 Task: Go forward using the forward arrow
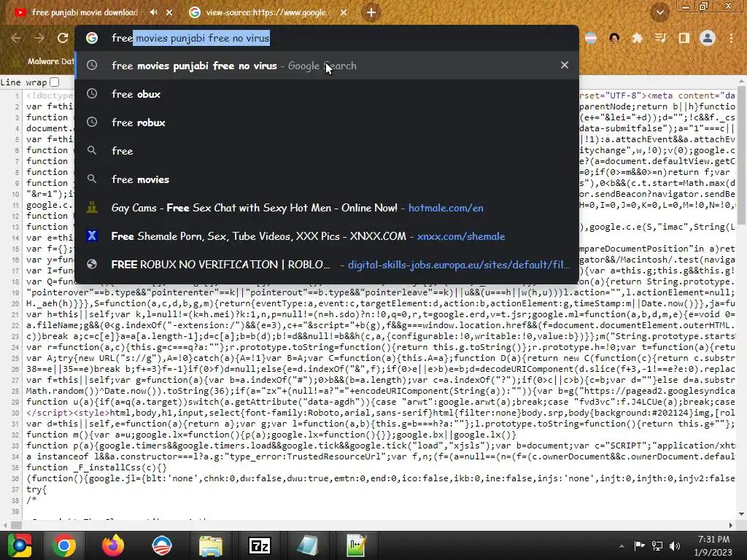39,38
